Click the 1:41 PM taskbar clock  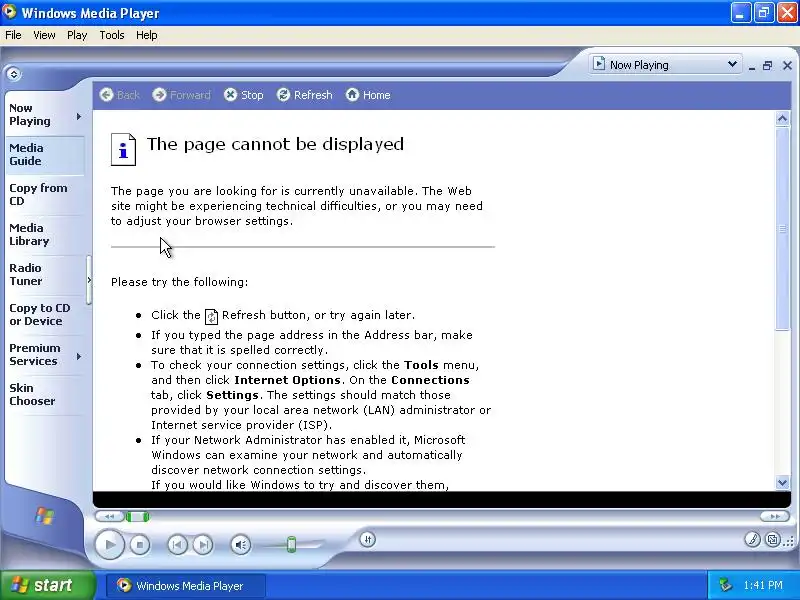[x=763, y=585]
